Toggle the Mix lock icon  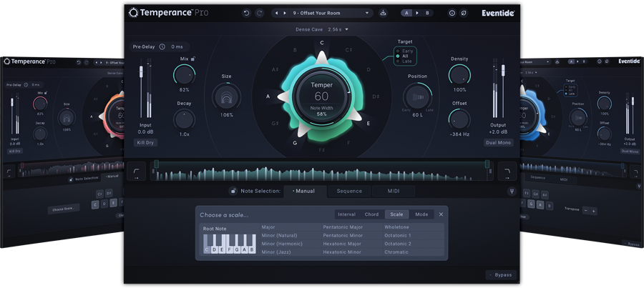point(193,59)
